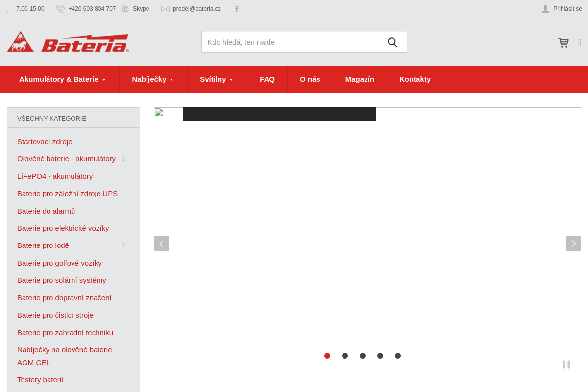
Task: Go to the next carousel slide
Action: tap(573, 244)
